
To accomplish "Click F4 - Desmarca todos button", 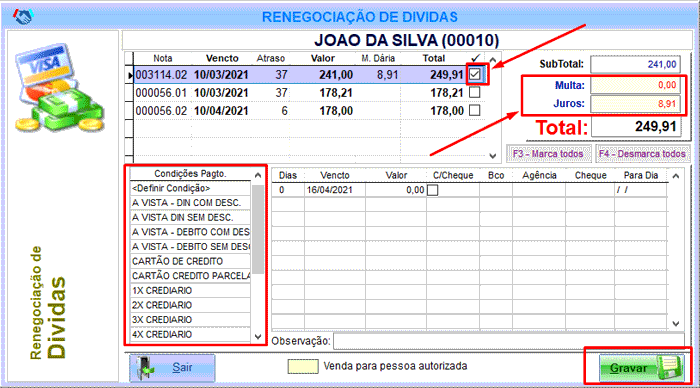I will tap(642, 154).
